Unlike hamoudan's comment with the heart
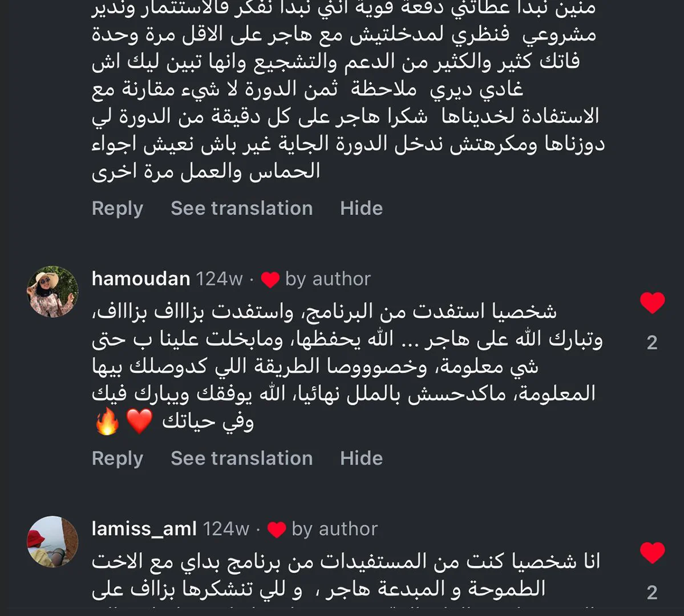 652,302
